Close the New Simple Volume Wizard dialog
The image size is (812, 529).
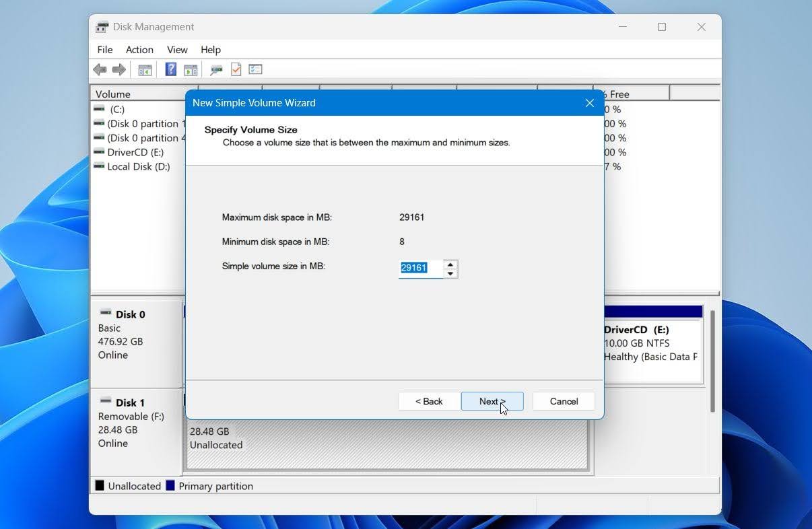tap(589, 103)
